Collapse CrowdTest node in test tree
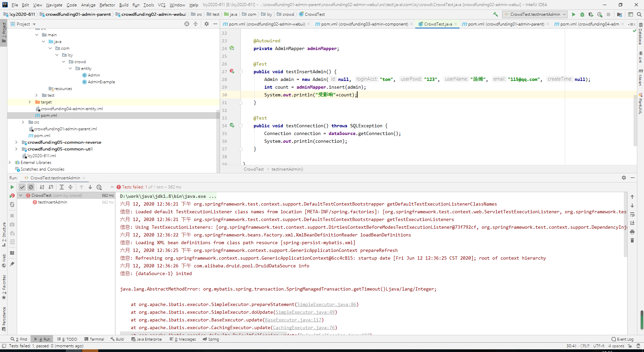644x352 pixels. click(x=21, y=195)
